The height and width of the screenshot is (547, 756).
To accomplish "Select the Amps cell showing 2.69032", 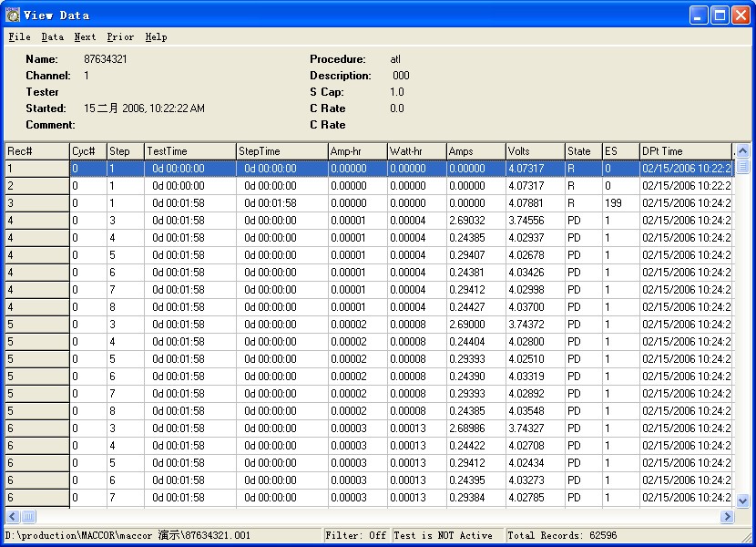I will click(x=475, y=221).
